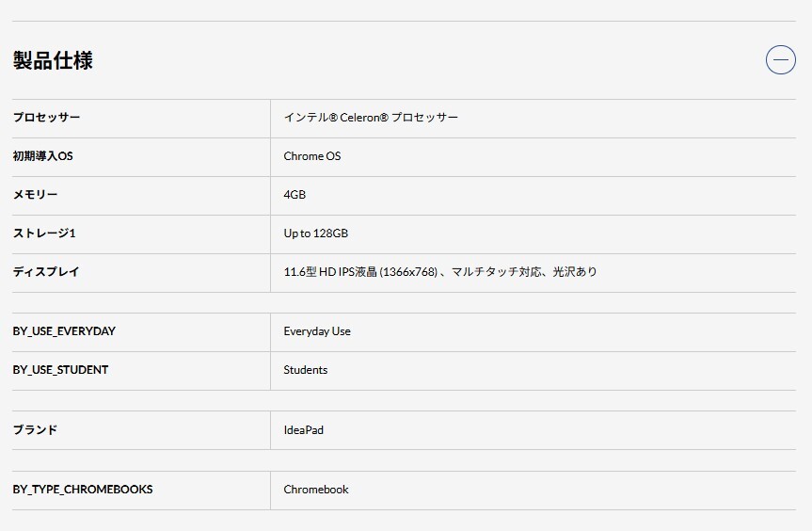Click the 製品仕様 heading
Screen dimensions: 812x531
53,61
